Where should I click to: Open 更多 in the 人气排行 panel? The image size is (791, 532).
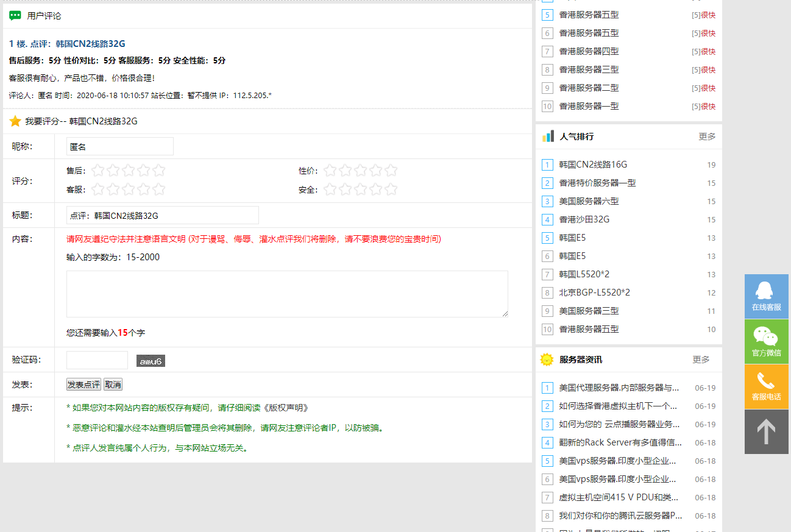click(707, 137)
